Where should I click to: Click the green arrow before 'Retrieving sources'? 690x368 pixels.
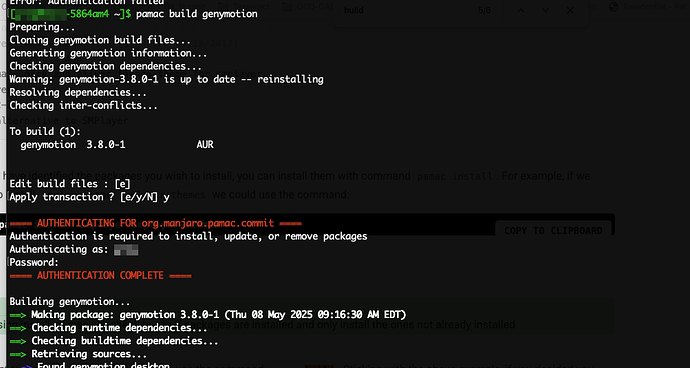[x=18, y=354]
